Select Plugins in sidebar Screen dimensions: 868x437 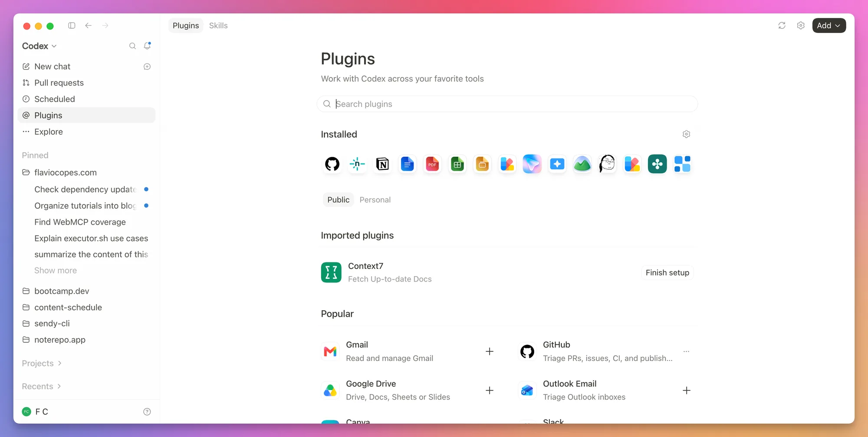pos(86,115)
